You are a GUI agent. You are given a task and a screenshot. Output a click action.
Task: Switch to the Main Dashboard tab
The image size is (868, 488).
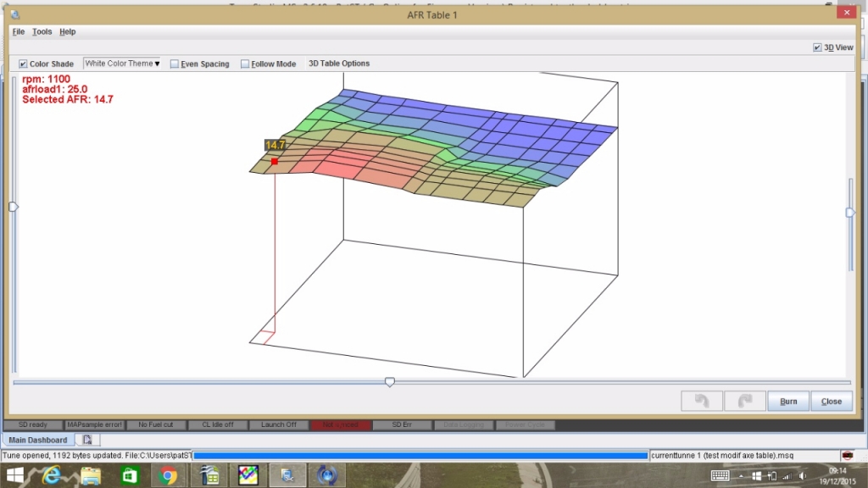coord(37,440)
